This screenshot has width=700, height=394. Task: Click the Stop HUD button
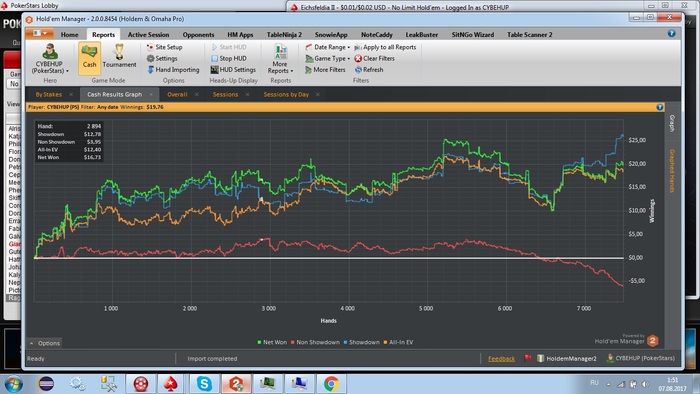(229, 58)
